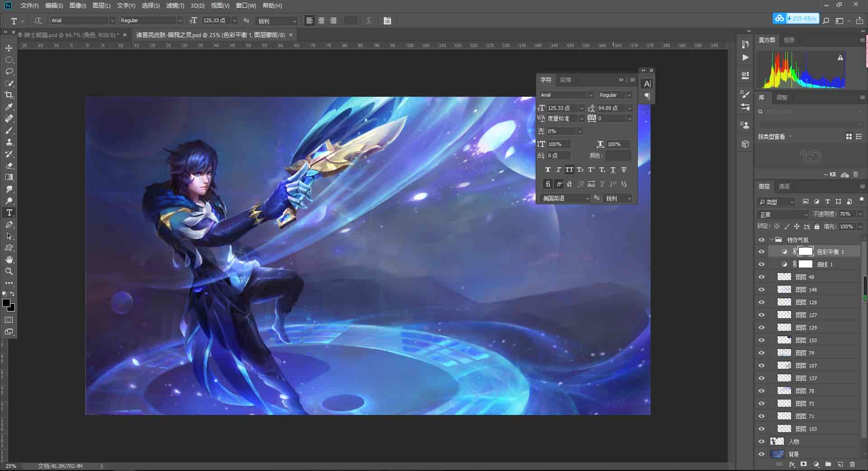Toggle faux bold in the Character panel
868x471 pixels.
tap(547, 170)
